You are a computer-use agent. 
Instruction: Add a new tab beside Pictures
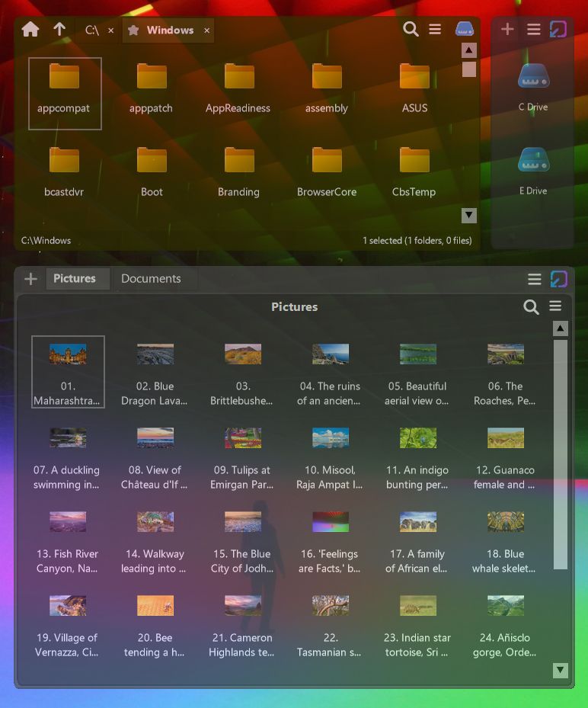30,279
